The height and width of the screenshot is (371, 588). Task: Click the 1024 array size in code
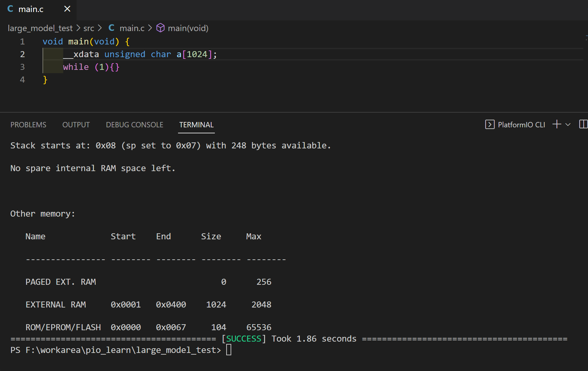[197, 54]
